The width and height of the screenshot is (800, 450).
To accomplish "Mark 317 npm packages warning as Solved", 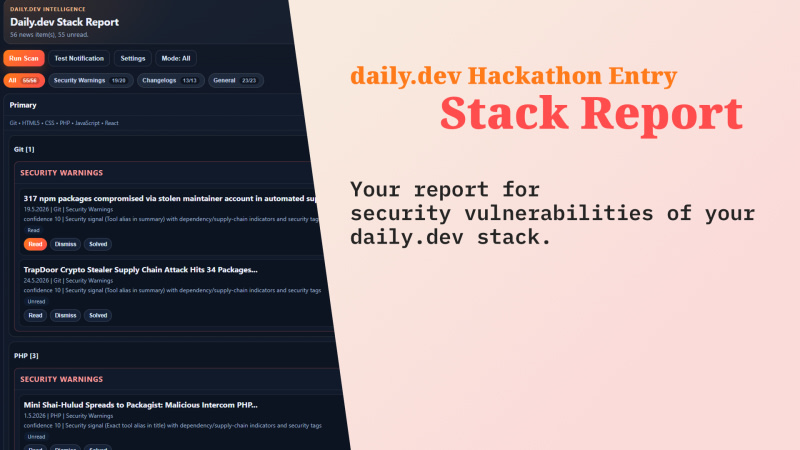I will [98, 244].
